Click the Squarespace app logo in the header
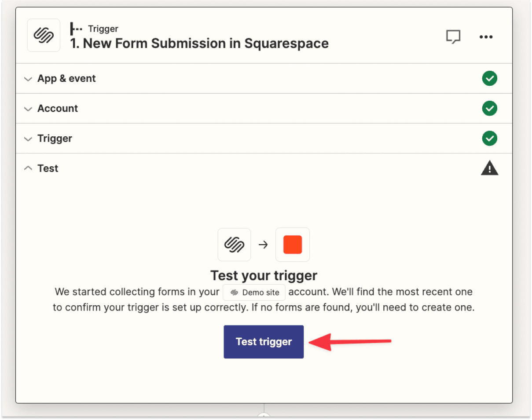This screenshot has width=532, height=420. 43,35
